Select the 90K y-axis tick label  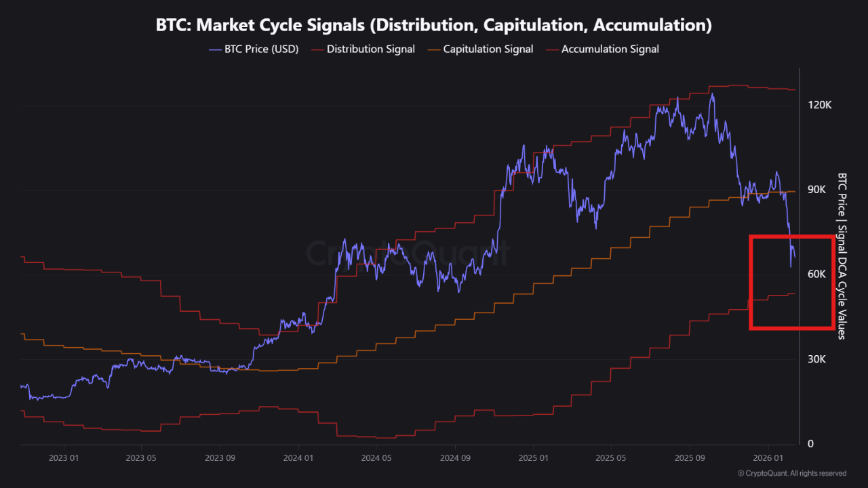(816, 190)
